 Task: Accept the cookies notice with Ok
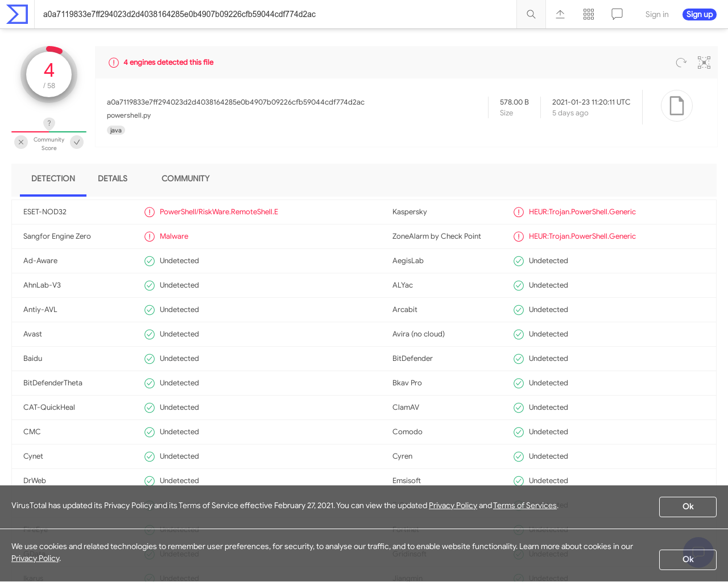pyautogui.click(x=688, y=559)
